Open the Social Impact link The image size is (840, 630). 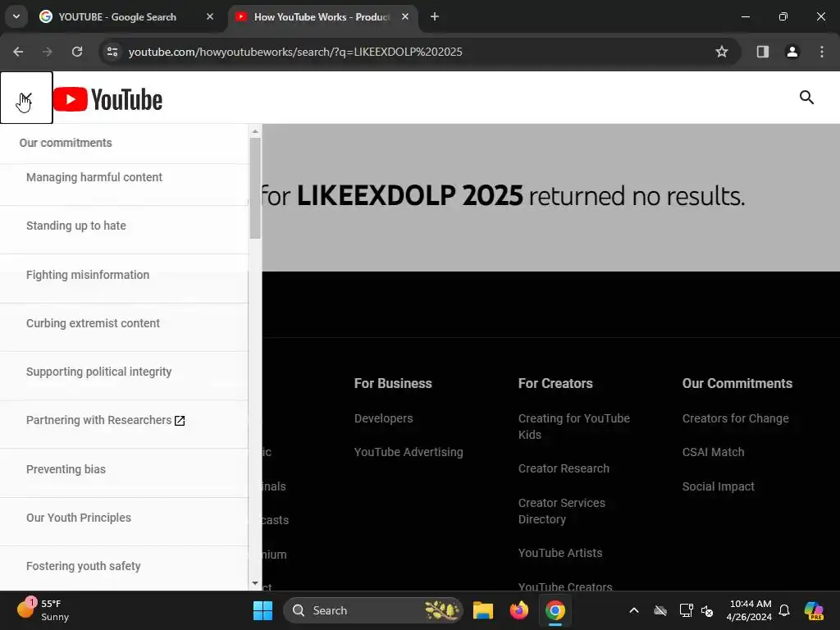pos(718,486)
